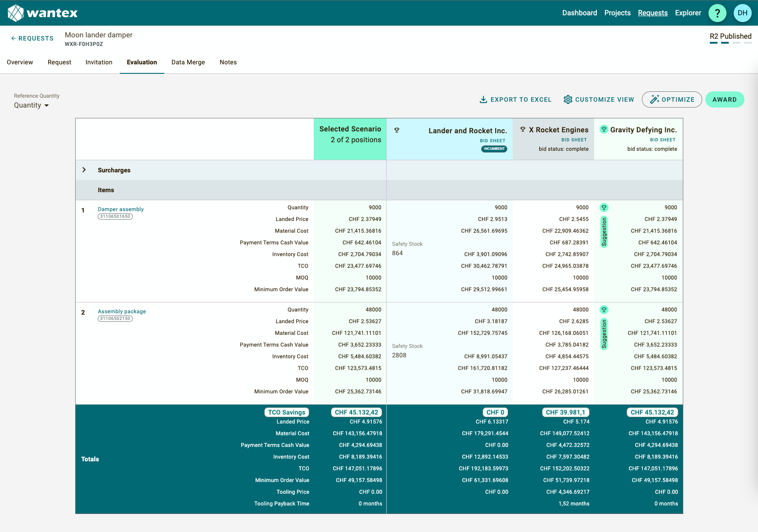Expand the Surcharges section
Image resolution: width=758 pixels, height=532 pixels.
(84, 170)
